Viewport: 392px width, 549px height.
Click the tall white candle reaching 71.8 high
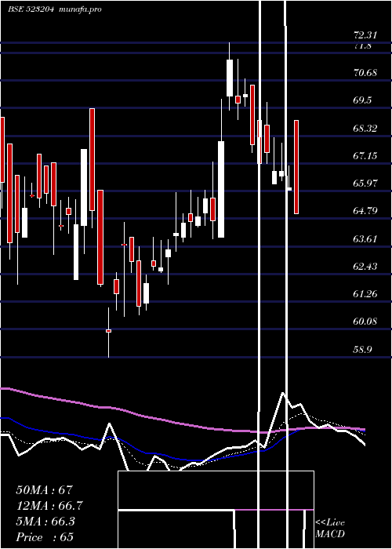230,78
